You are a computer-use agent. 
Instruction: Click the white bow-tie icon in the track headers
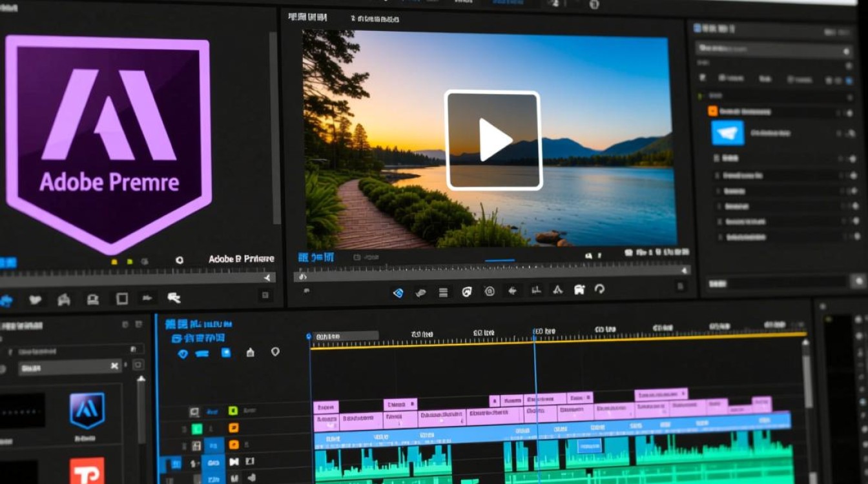233,462
